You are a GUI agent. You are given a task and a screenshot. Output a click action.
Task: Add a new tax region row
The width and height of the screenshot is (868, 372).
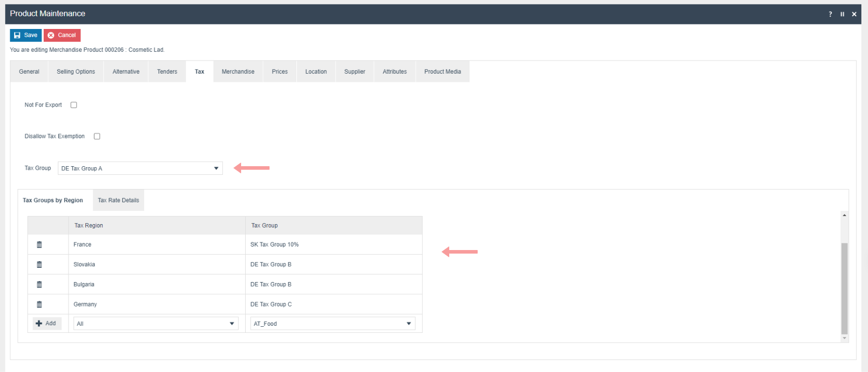(47, 323)
